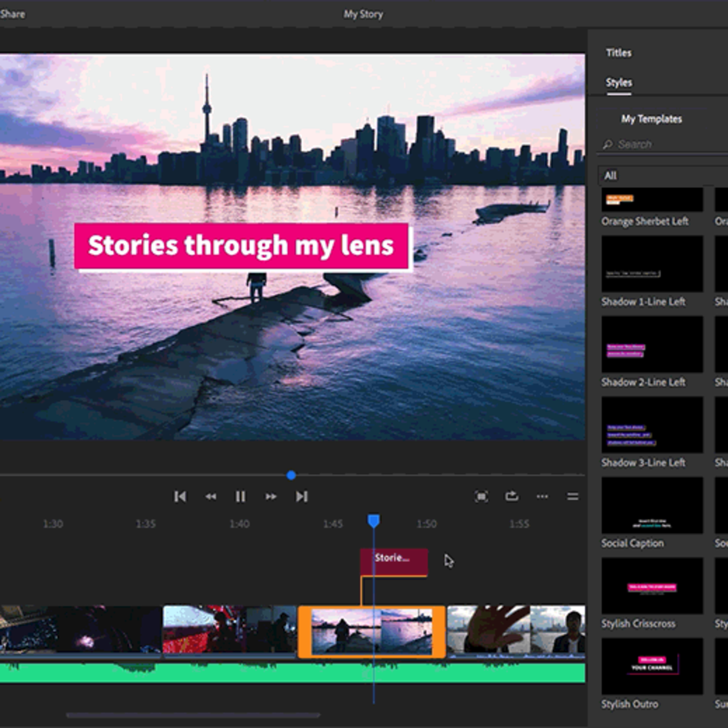The height and width of the screenshot is (728, 728).
Task: Open the three-dot more options menu
Action: pyautogui.click(x=542, y=496)
